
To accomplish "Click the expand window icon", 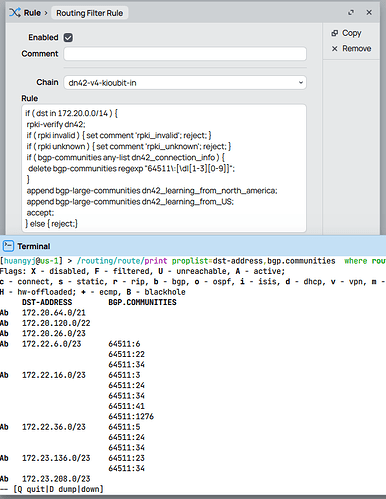I will 351,13.
